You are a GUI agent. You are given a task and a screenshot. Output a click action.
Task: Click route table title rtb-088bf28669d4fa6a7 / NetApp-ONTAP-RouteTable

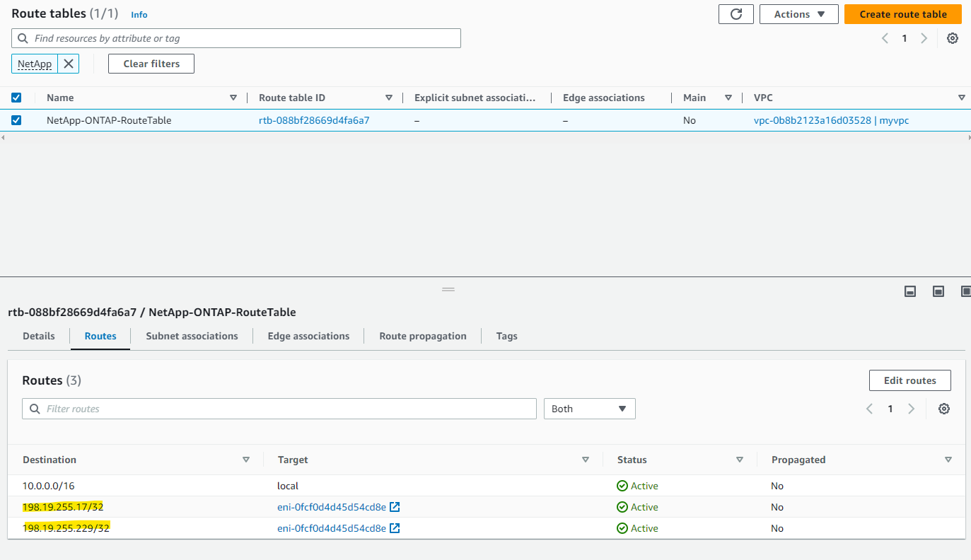pyautogui.click(x=152, y=312)
